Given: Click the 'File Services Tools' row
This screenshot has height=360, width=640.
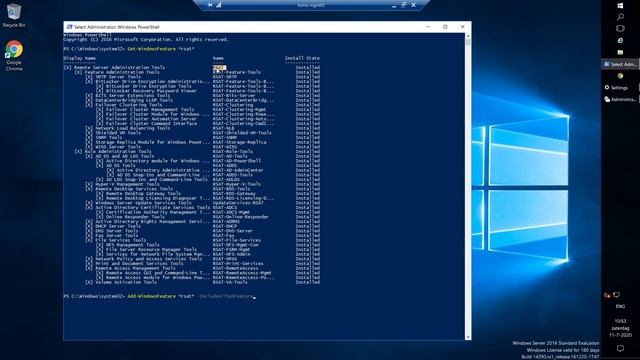Looking at the screenshot, I should (x=202, y=240).
